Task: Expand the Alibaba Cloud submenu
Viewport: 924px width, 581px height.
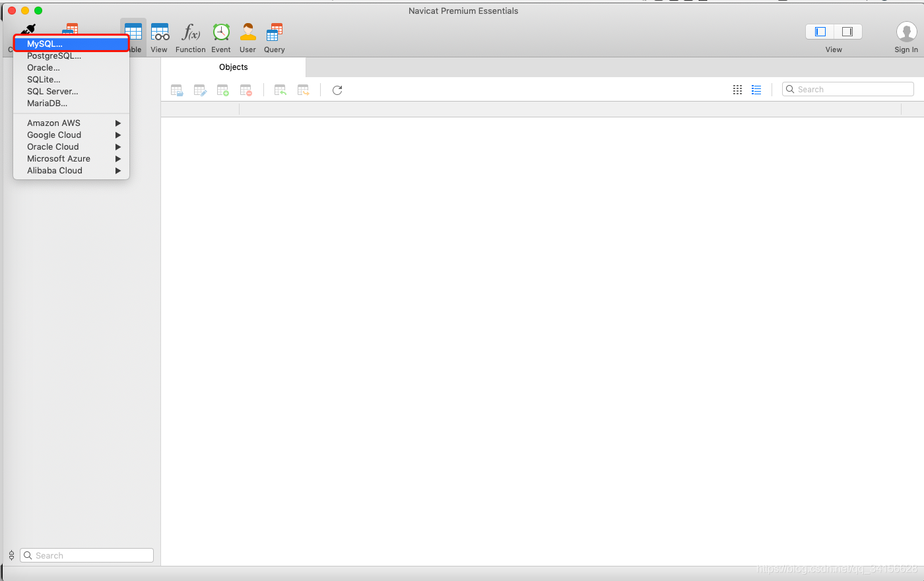Action: [x=71, y=171]
